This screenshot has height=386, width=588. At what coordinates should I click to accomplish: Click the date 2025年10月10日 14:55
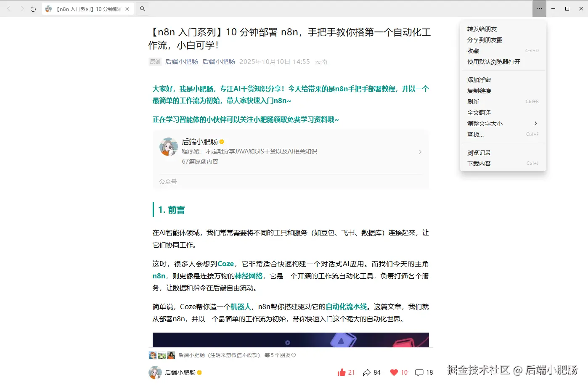(275, 62)
